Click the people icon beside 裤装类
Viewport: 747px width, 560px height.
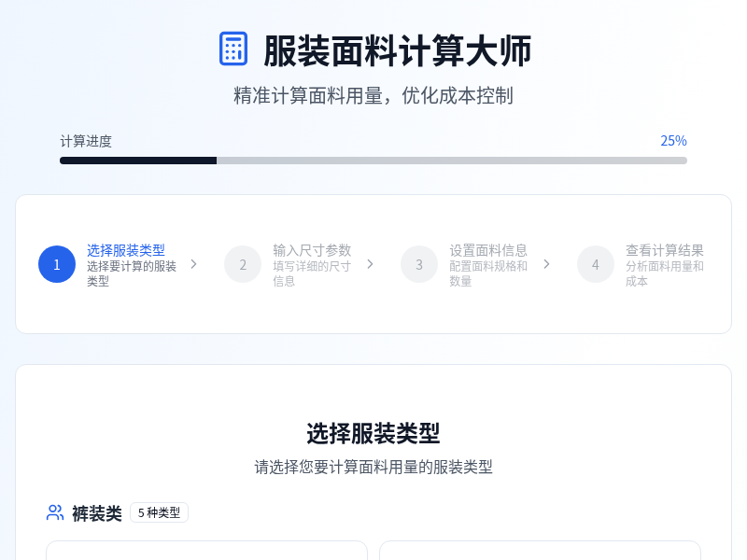tap(55, 512)
